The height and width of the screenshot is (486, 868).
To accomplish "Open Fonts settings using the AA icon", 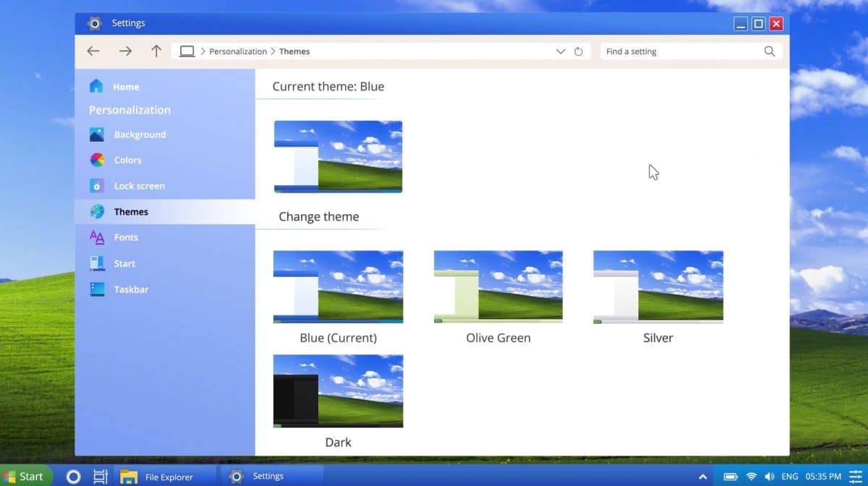I will pyautogui.click(x=97, y=237).
